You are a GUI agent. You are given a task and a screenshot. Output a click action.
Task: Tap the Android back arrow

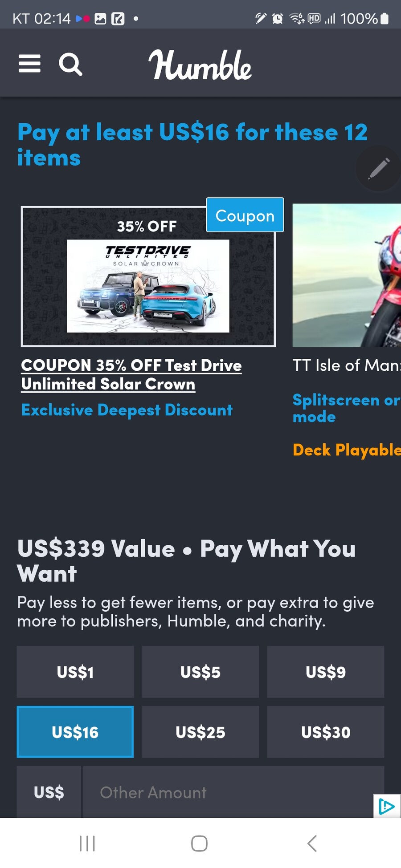tap(312, 843)
